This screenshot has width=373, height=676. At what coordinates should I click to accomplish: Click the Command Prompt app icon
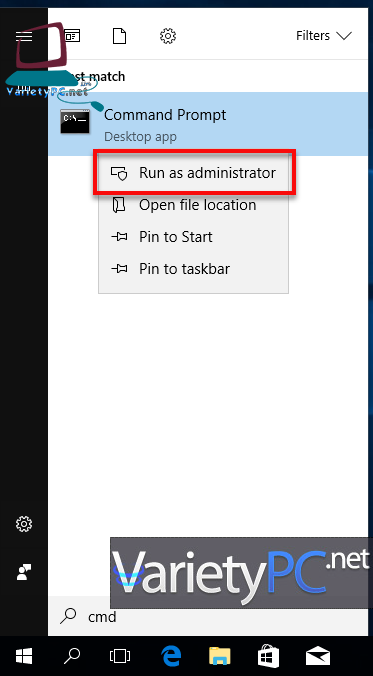coord(75,122)
